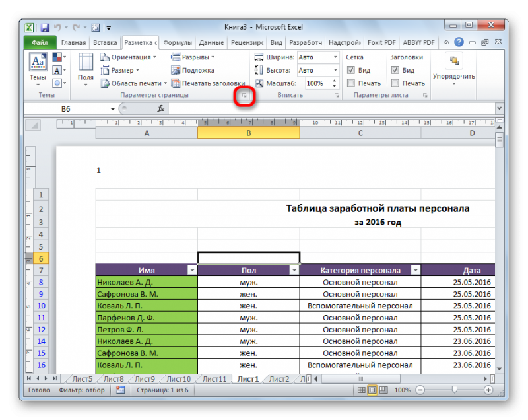This screenshot has height=420, width=528.
Task: Switch to Главная tab
Action: coord(73,43)
